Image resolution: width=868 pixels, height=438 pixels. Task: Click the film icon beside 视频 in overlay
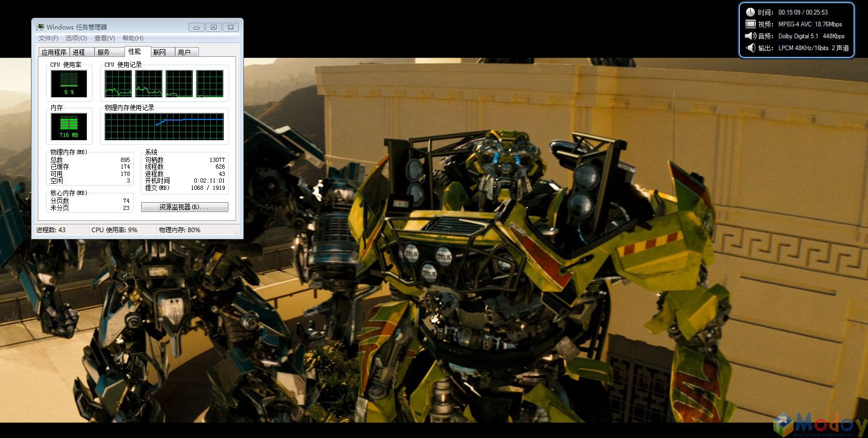(x=750, y=24)
